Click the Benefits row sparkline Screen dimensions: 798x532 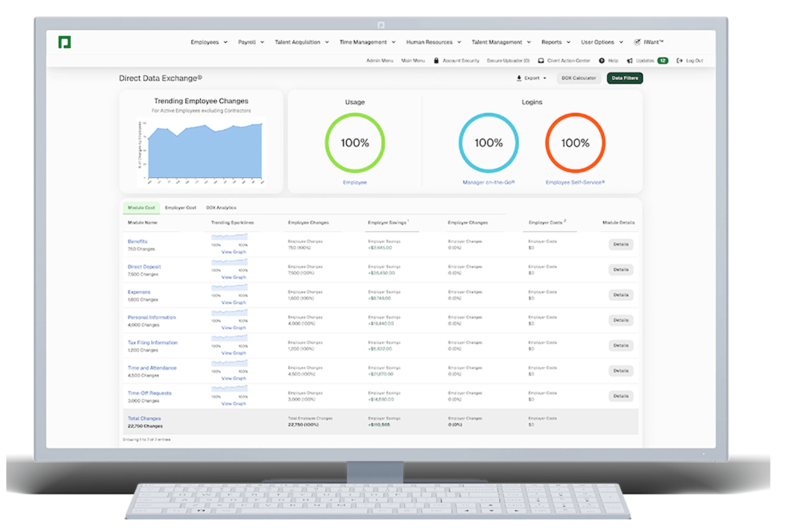(230, 237)
